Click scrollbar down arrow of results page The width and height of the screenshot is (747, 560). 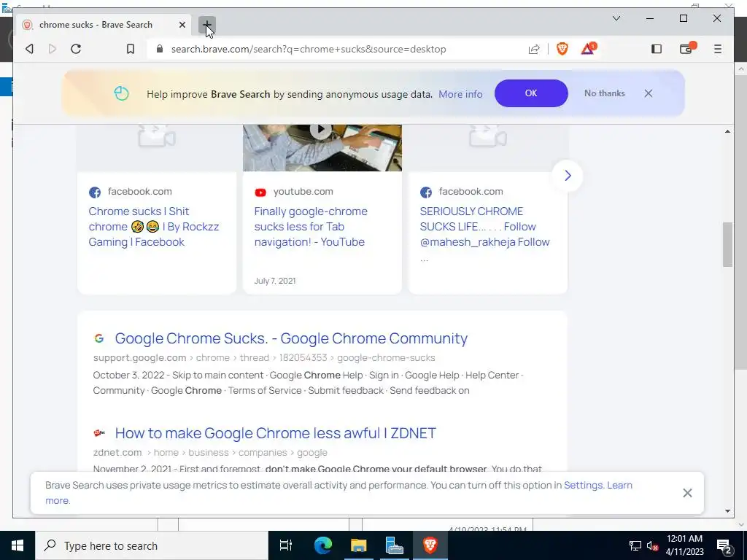727,511
